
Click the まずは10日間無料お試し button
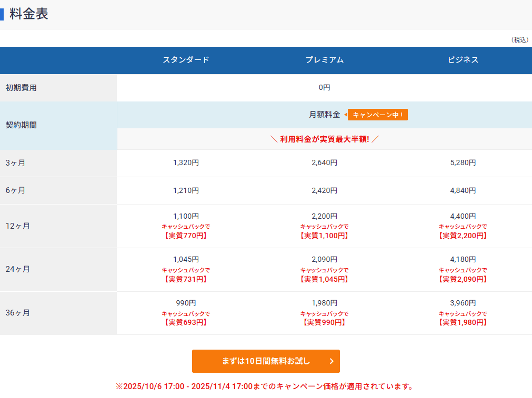[266, 361]
